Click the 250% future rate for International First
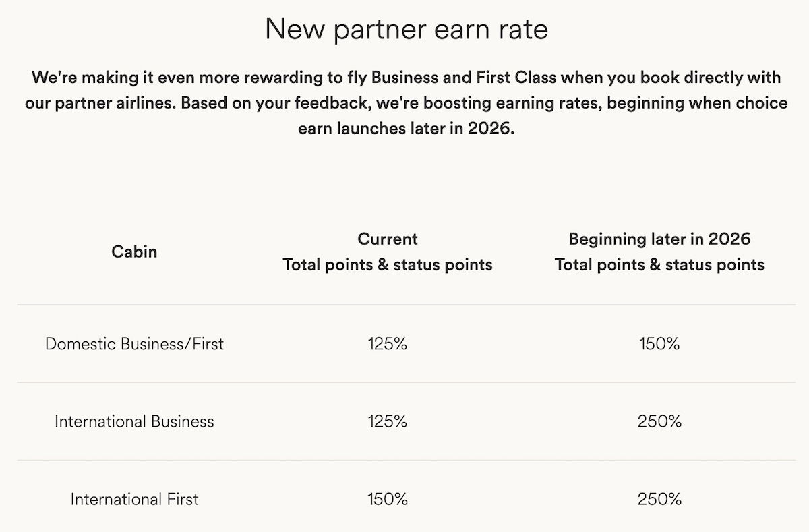This screenshot has width=809, height=532. tap(659, 500)
